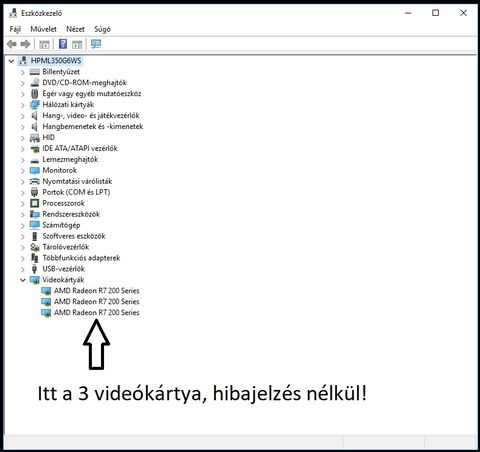
Task: Click the USB-vezérlők plug icon
Action: click(34, 269)
